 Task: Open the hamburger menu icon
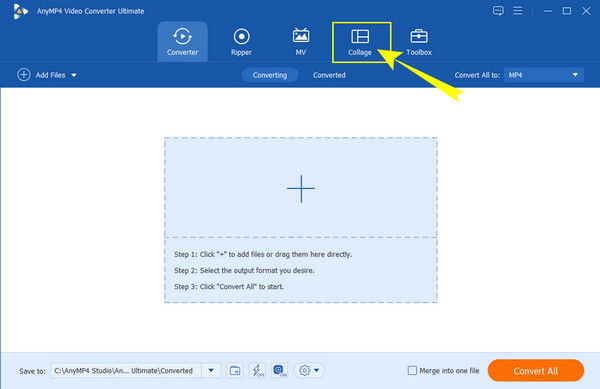pyautogui.click(x=518, y=11)
